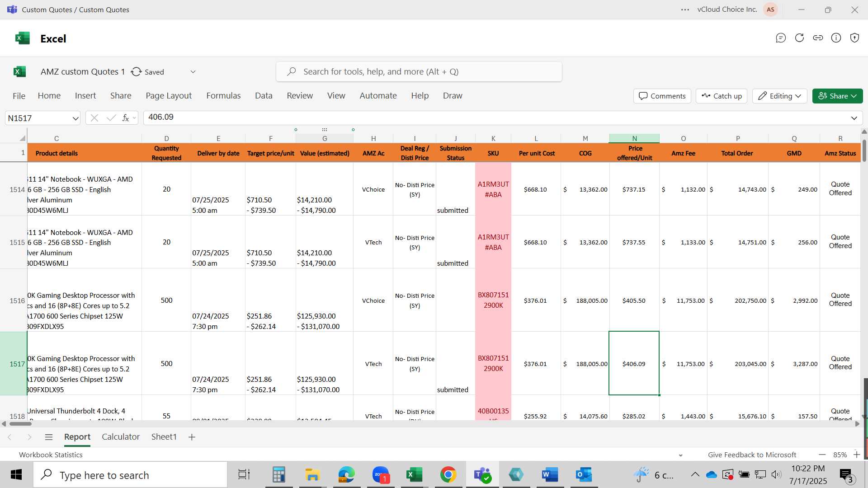Viewport: 868px width, 488px height.
Task: Click the reload tab icon
Action: coord(799,38)
